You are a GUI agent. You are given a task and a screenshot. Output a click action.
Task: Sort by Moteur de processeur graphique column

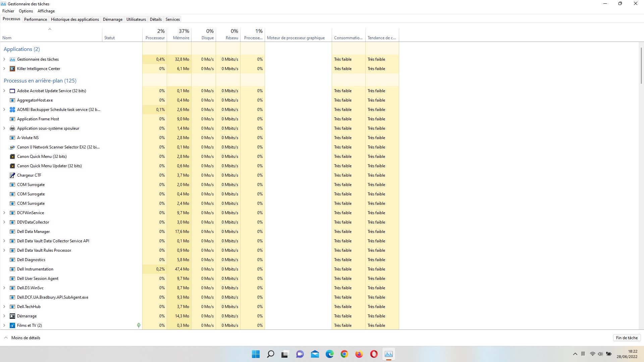tap(298, 34)
